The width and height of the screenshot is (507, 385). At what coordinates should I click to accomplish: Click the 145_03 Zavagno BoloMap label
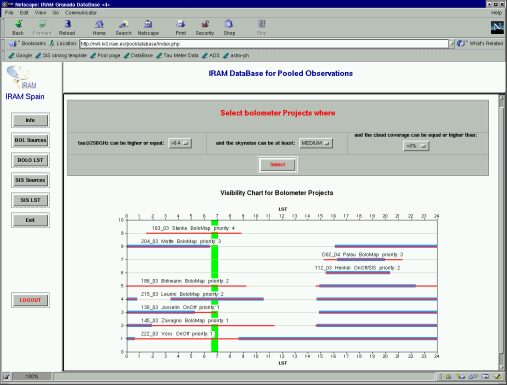[185, 321]
